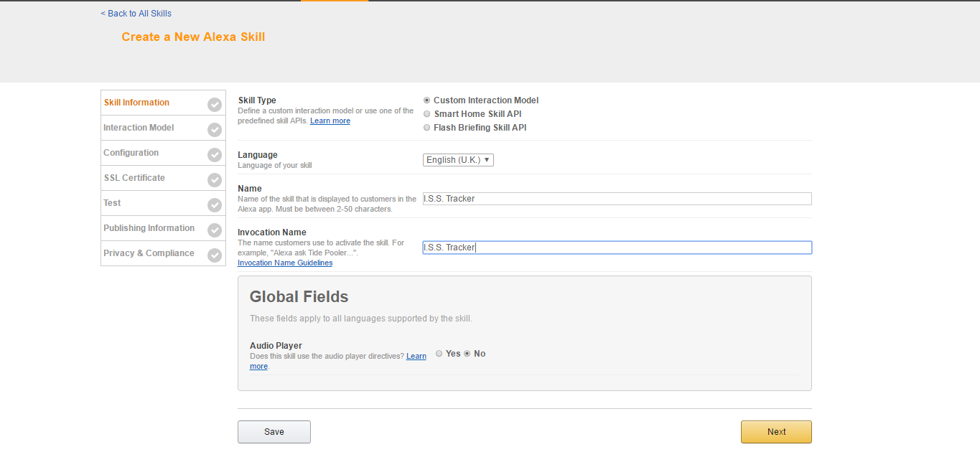
Task: Click the checkmark icon beside Test
Action: coord(215,205)
